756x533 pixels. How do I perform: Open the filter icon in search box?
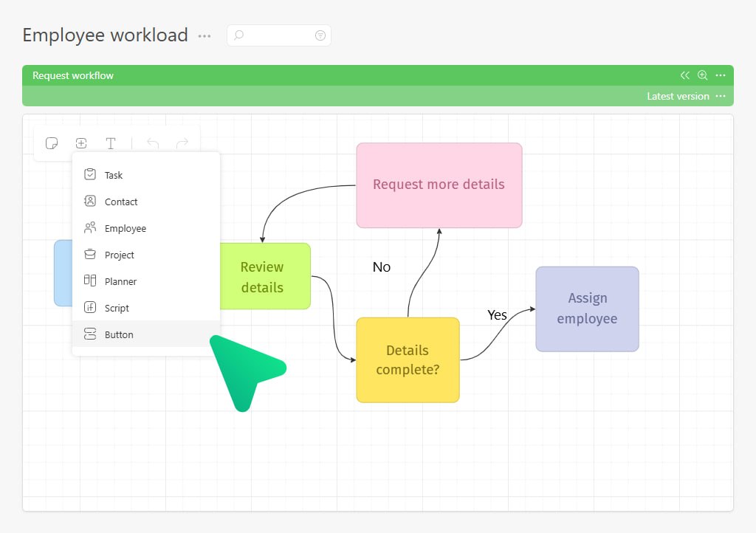click(x=320, y=35)
